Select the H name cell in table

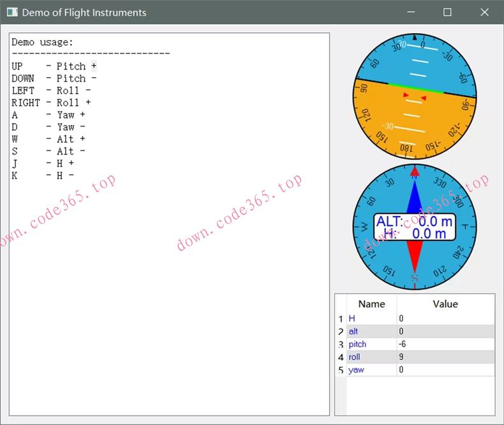coord(371,318)
